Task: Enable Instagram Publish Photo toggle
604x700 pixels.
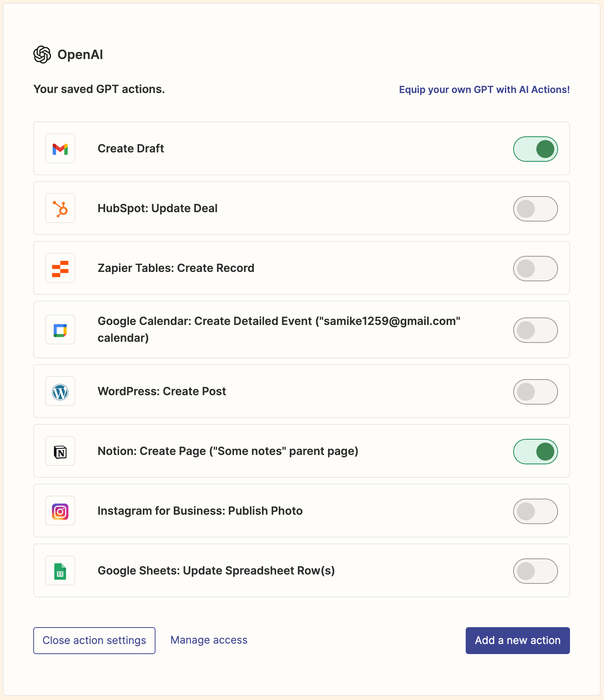Action: point(535,511)
